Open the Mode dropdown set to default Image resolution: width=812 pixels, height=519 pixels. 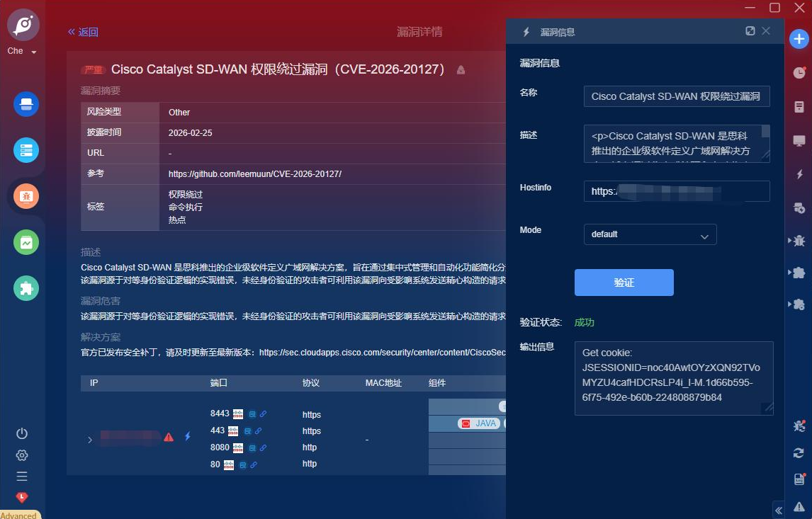649,234
